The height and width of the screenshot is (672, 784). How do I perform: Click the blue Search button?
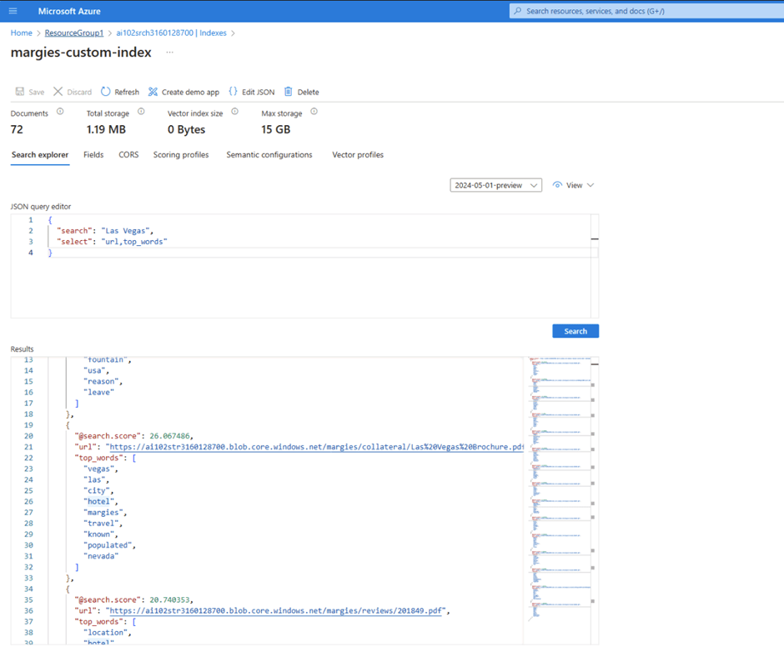[x=575, y=331]
